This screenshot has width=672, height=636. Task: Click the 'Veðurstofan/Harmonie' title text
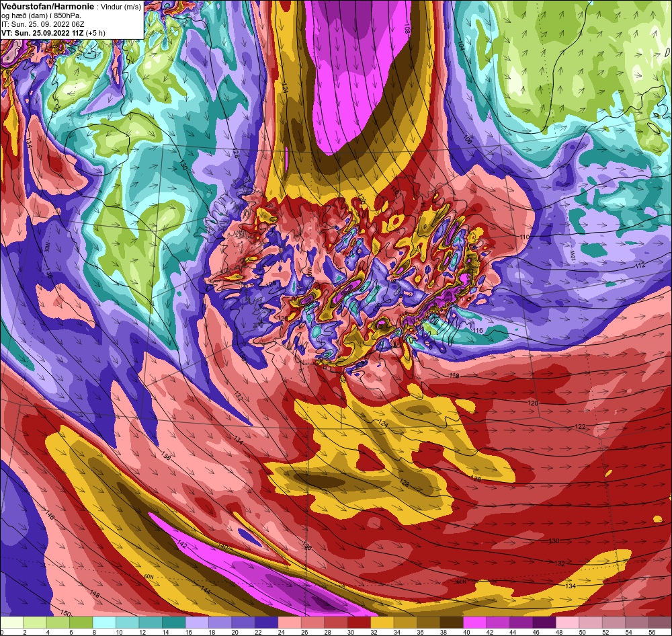[x=47, y=7]
